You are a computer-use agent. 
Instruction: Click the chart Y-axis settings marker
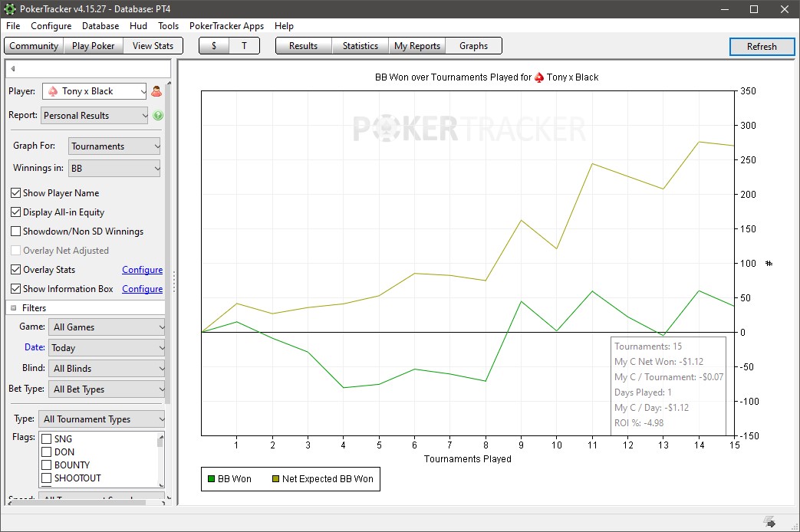point(769,263)
